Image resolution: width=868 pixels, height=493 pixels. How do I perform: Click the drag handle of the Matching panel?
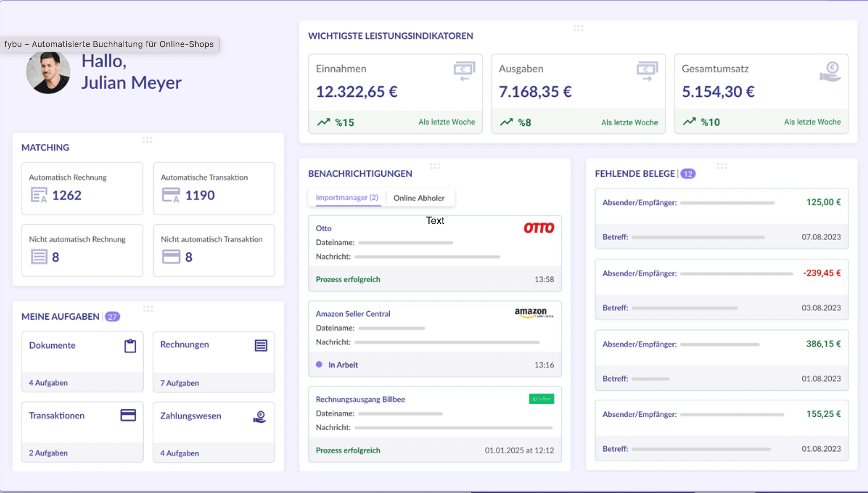(x=147, y=140)
